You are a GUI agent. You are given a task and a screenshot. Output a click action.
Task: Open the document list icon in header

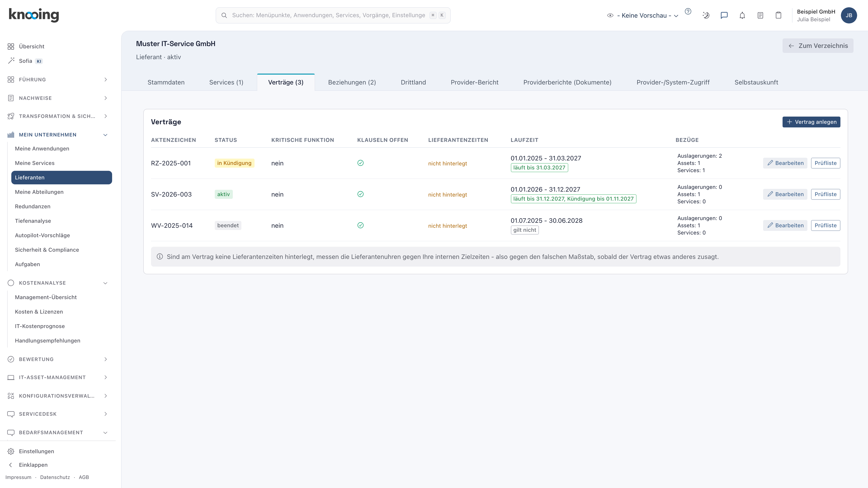point(760,15)
